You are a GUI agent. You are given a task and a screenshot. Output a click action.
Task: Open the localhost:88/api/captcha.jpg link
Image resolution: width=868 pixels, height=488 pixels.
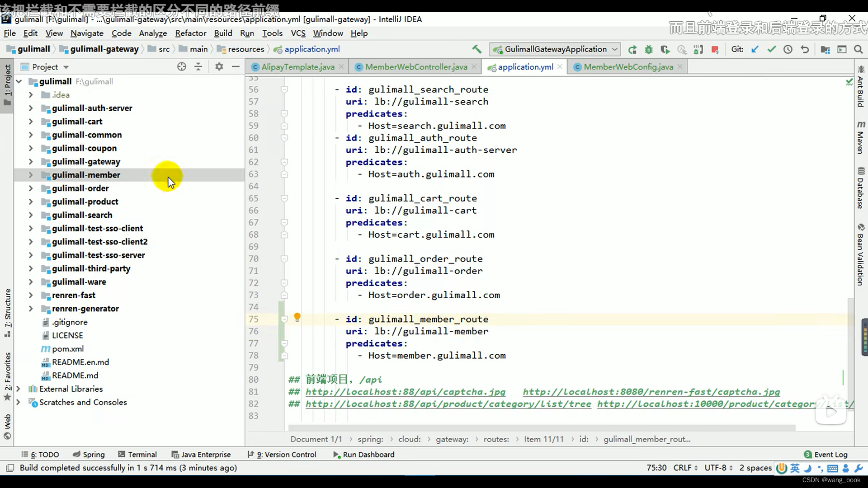(x=406, y=392)
